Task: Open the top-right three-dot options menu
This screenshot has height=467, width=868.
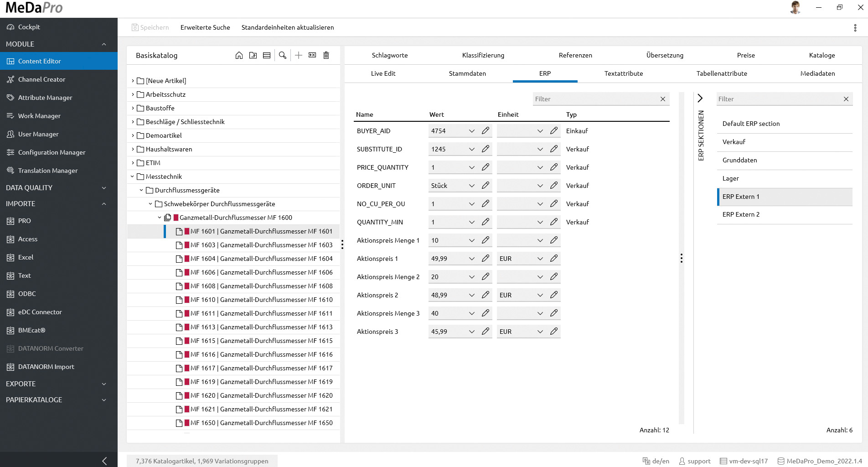Action: click(855, 28)
